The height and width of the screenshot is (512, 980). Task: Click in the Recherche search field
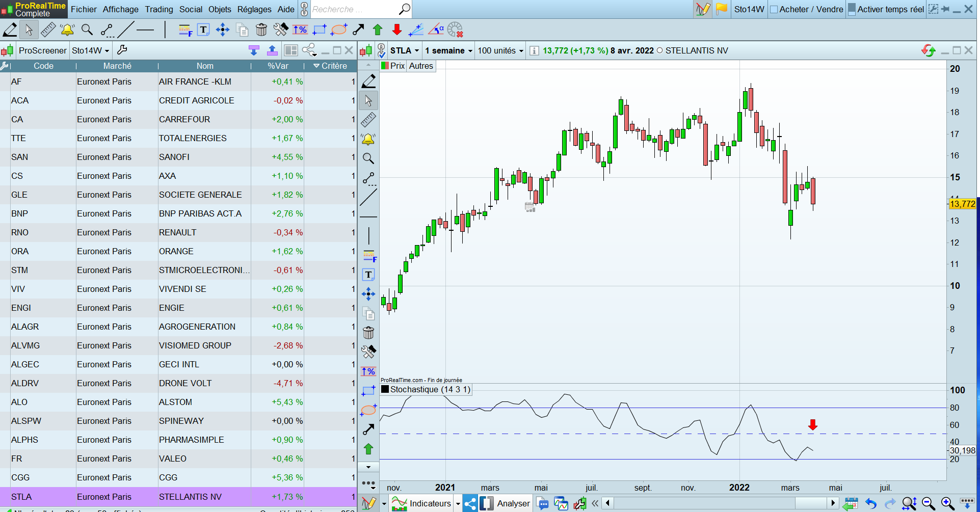tap(353, 9)
